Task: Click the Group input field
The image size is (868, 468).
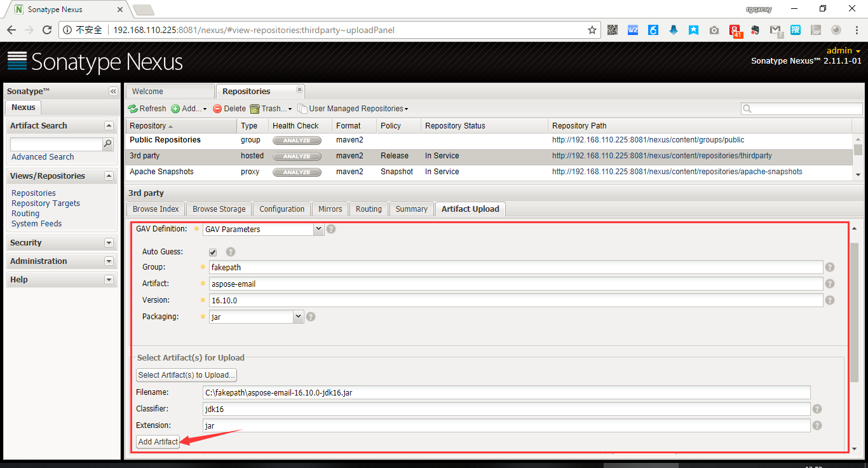Action: [x=516, y=268]
